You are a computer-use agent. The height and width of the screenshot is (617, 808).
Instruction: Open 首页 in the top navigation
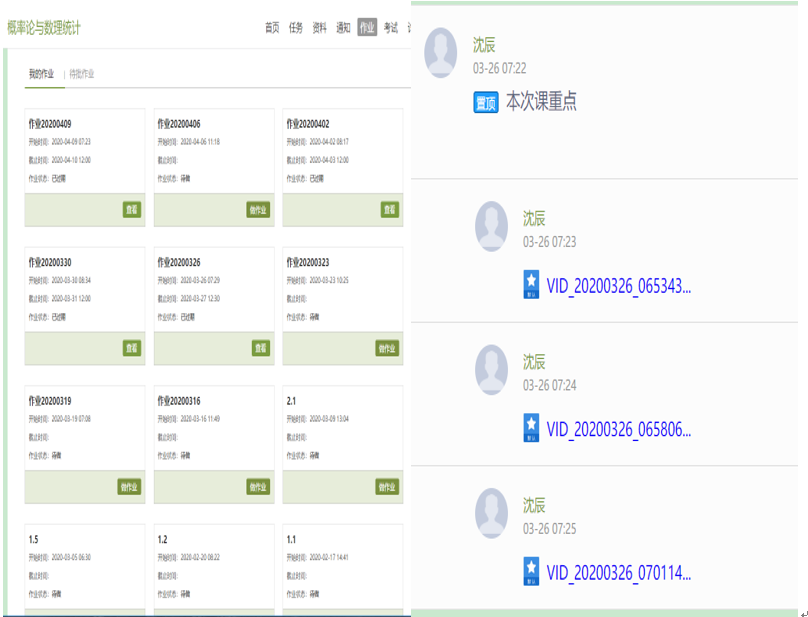tap(272, 28)
